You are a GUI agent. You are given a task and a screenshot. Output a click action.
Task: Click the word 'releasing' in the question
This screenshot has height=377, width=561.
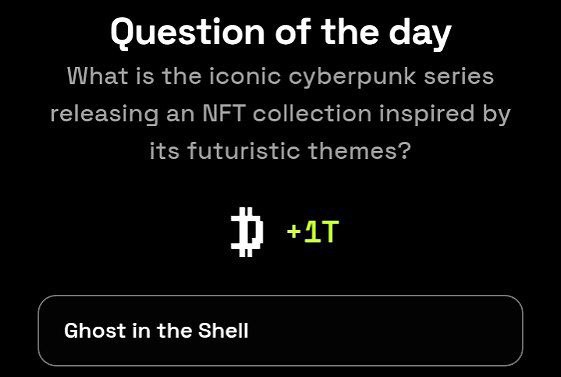(x=104, y=115)
